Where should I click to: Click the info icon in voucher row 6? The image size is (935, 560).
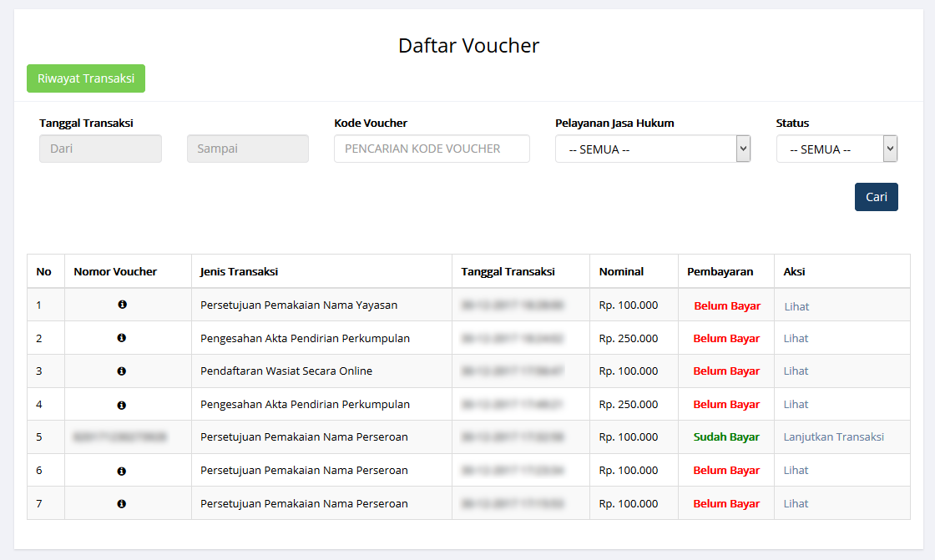[122, 471]
